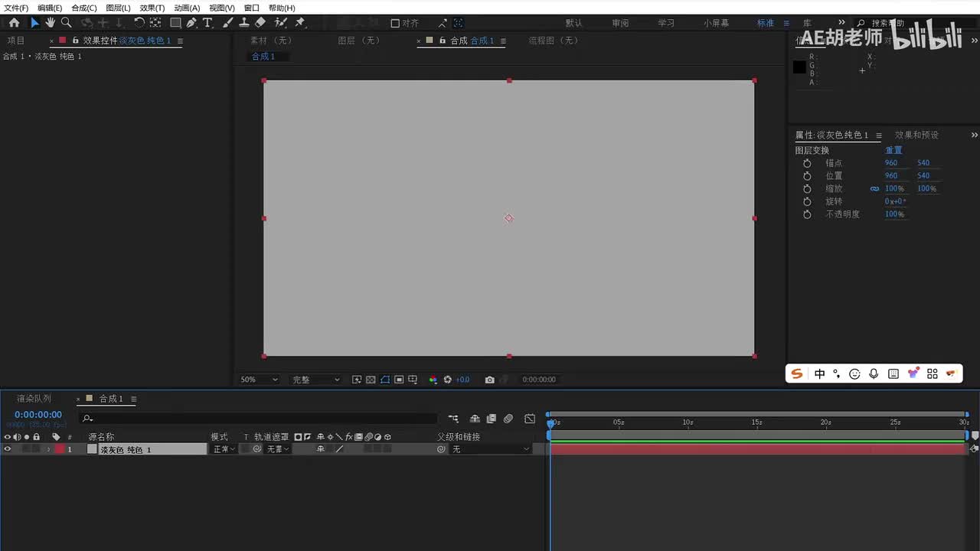Switch to the 效果和预设 tab
The width and height of the screenshot is (980, 551).
click(x=916, y=135)
